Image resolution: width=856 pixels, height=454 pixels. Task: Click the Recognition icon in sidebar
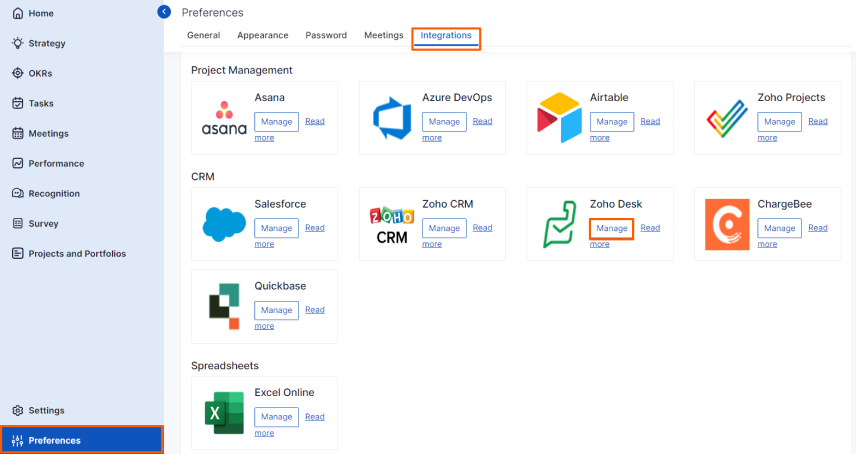click(x=17, y=193)
